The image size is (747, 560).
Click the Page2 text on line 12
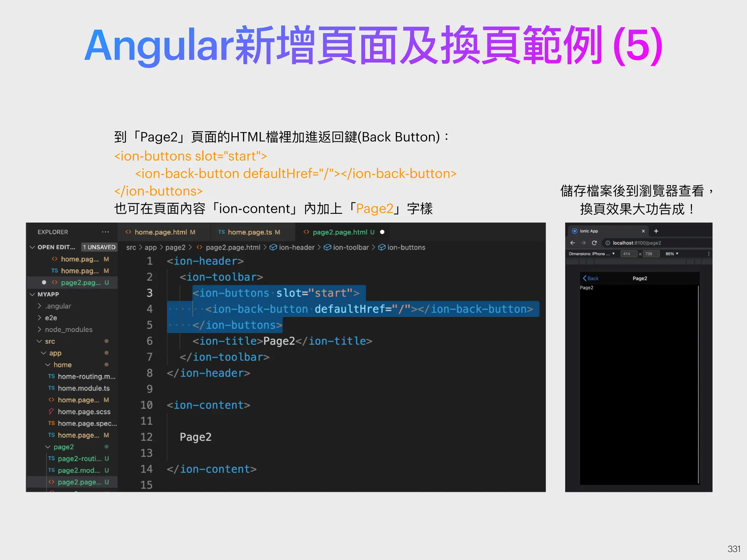(196, 437)
